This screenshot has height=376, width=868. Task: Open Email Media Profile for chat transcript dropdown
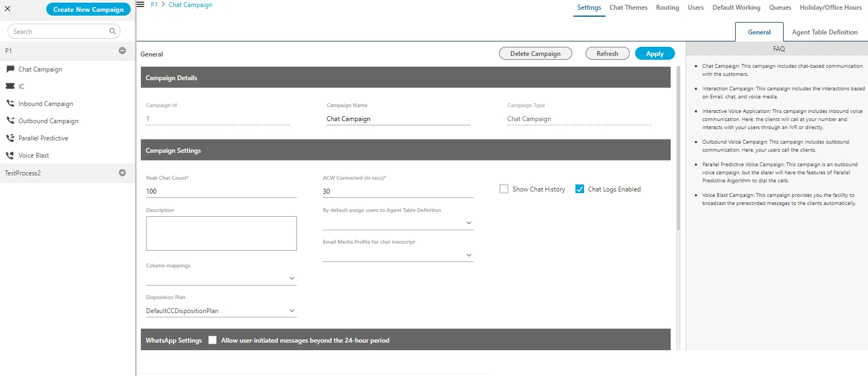pyautogui.click(x=398, y=255)
